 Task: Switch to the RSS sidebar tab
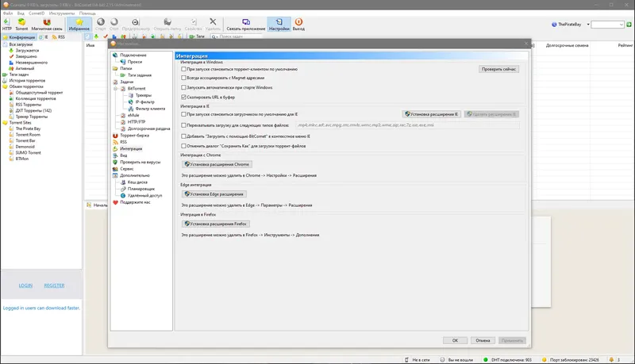click(58, 36)
